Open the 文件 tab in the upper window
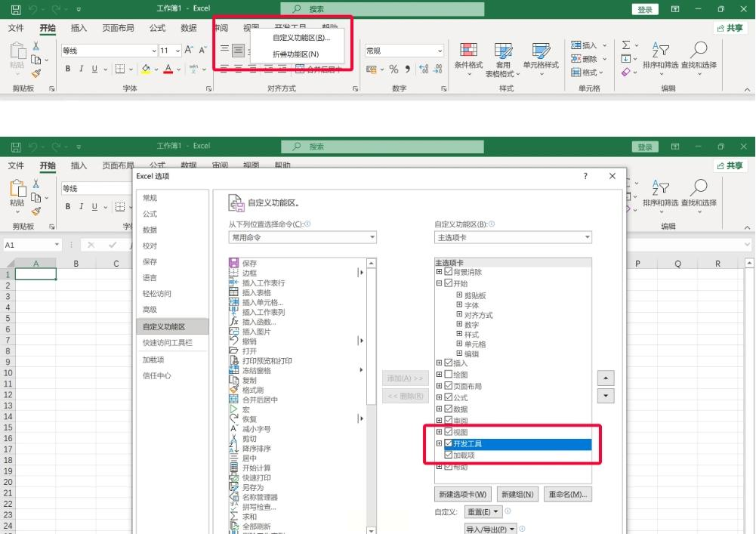Image resolution: width=756 pixels, height=534 pixels. click(x=16, y=28)
